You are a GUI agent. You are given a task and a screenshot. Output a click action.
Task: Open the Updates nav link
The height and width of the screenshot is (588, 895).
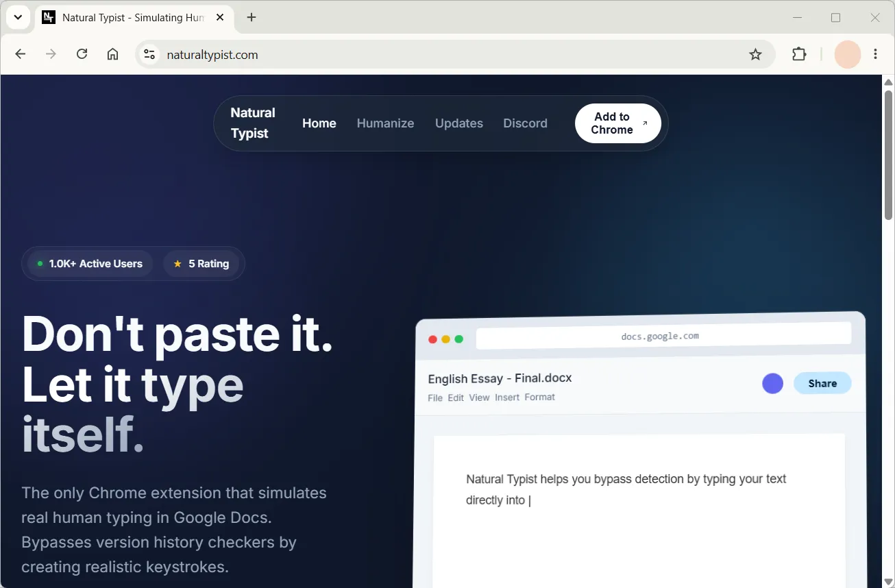(x=459, y=123)
